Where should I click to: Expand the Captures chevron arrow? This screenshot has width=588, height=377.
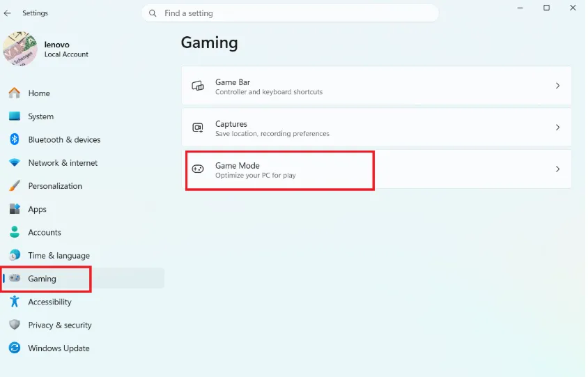(x=557, y=128)
